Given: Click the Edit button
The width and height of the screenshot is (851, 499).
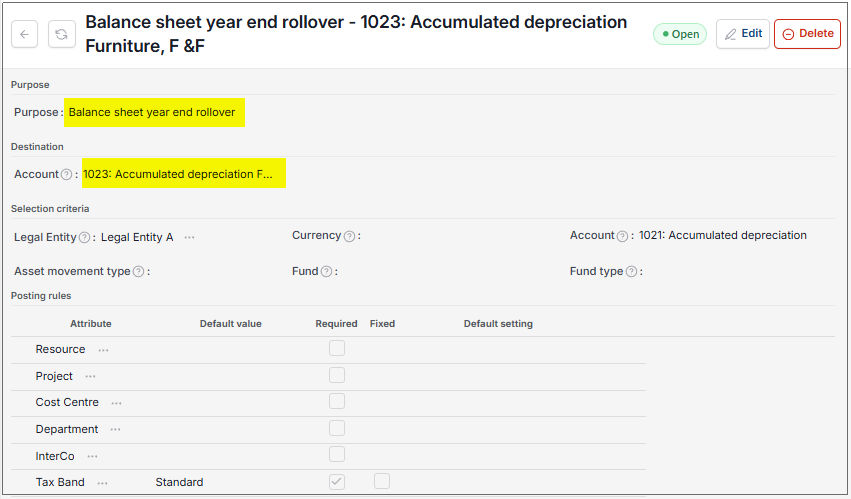Looking at the screenshot, I should (742, 34).
